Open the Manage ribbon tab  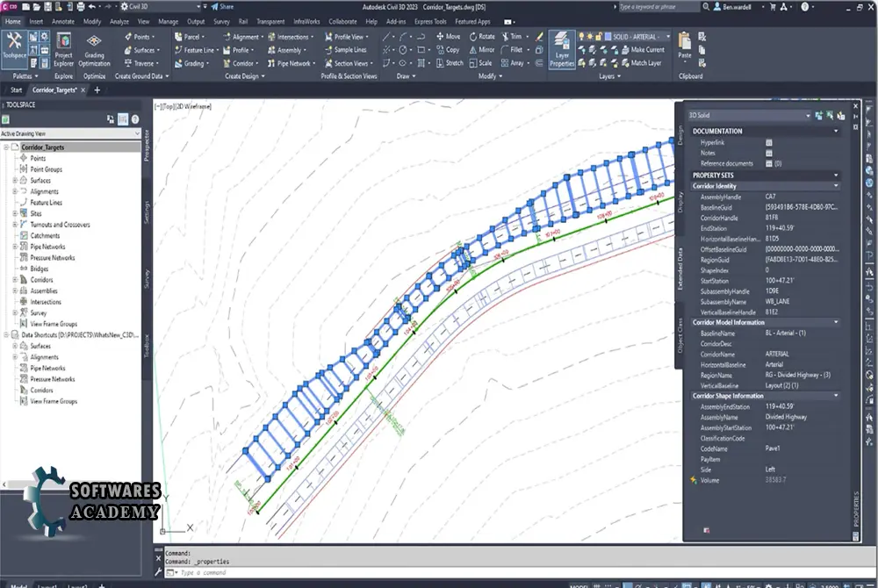tap(168, 22)
